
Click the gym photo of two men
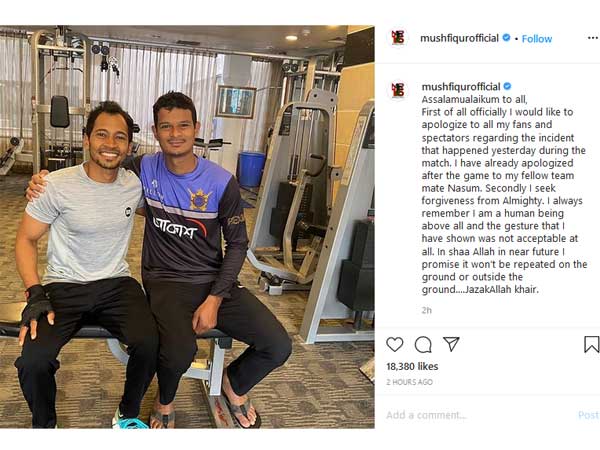187,227
